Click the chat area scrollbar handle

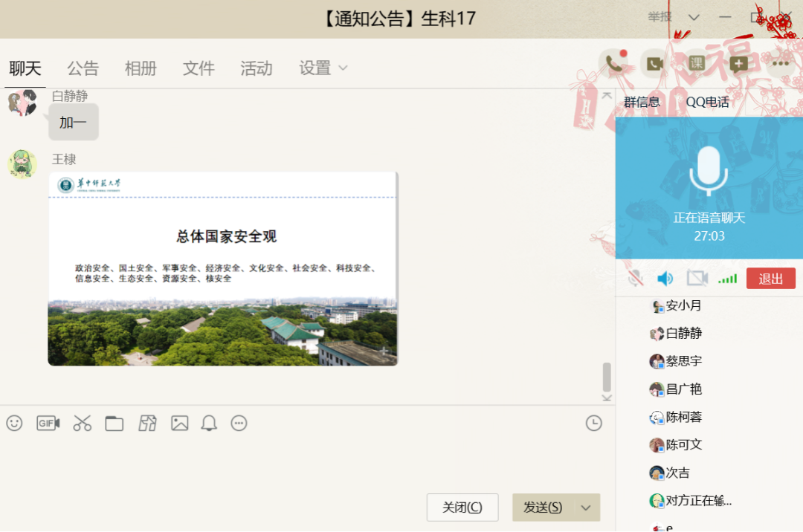tap(607, 377)
